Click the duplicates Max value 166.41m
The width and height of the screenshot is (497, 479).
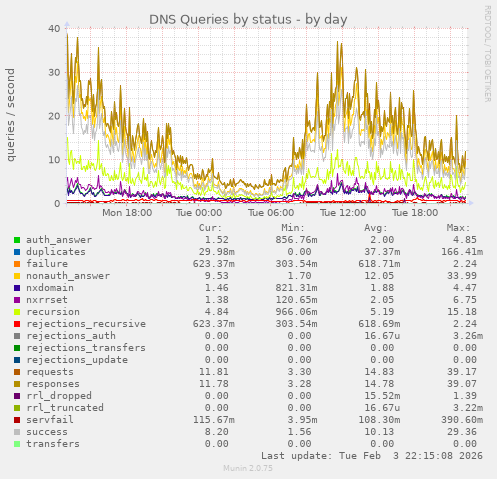coord(462,252)
